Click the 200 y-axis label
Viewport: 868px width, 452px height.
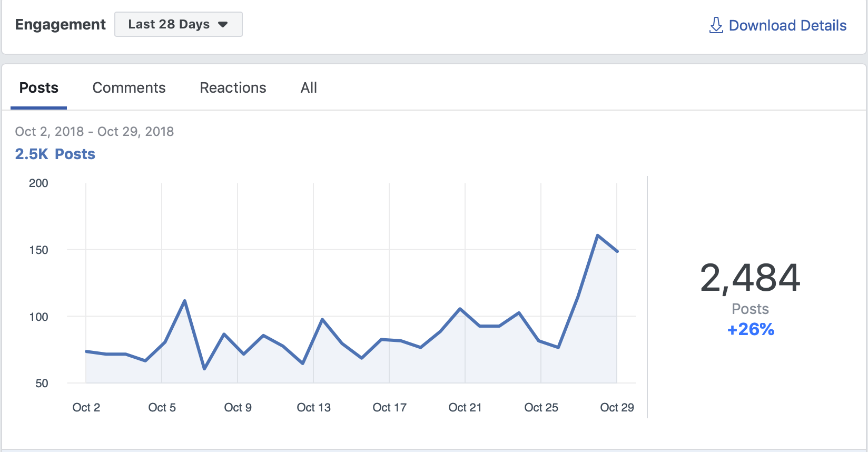tap(38, 183)
